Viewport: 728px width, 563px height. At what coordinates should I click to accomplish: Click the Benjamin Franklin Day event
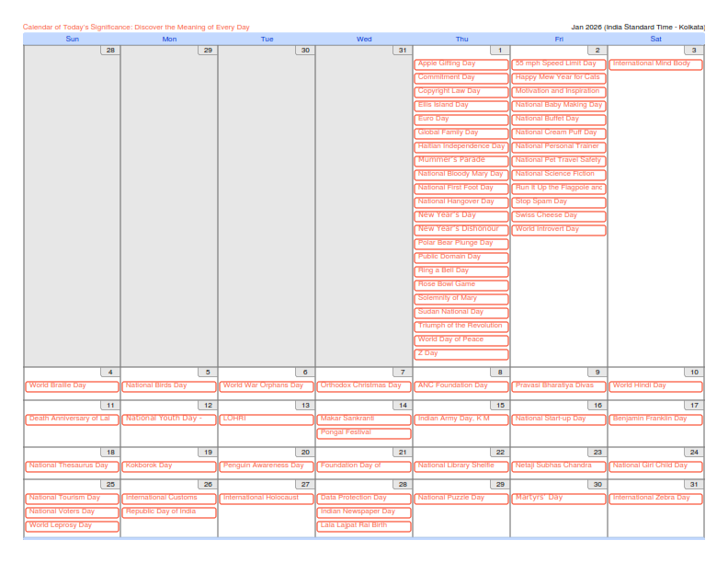coord(655,419)
